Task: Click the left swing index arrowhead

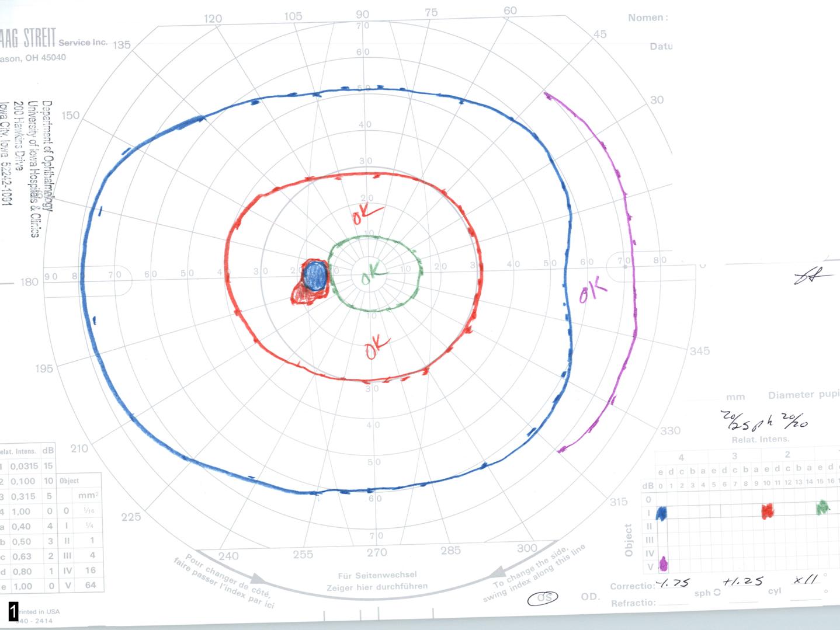Action: [258, 577]
